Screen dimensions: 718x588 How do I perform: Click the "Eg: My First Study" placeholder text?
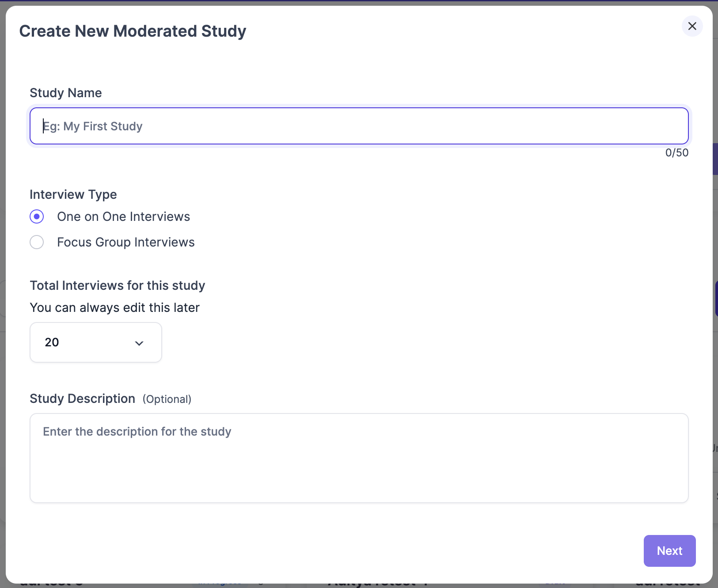click(x=93, y=126)
